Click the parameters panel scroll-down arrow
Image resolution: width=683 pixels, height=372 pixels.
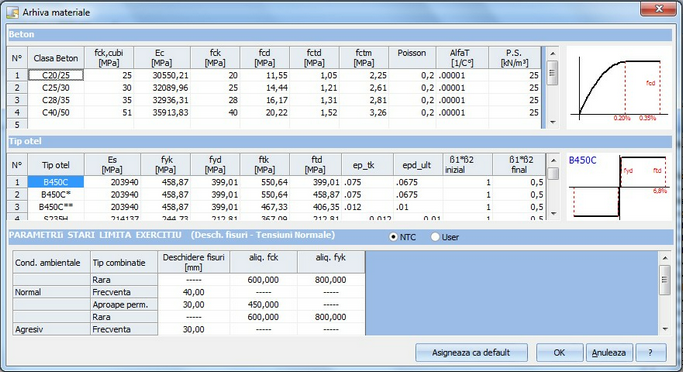665,329
